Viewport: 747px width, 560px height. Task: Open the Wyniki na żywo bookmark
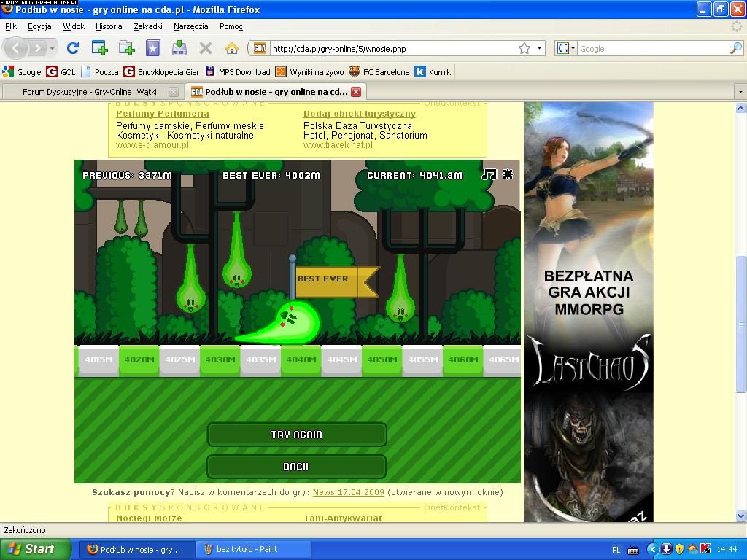pos(309,72)
